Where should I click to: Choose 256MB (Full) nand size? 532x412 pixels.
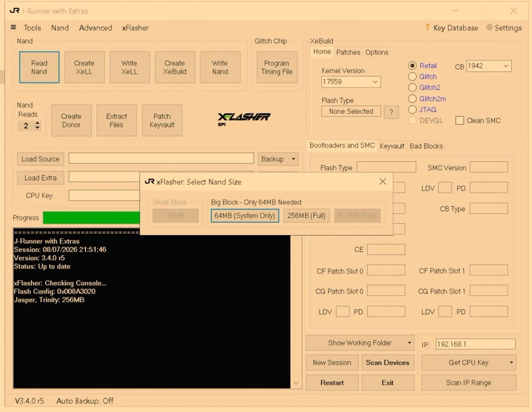307,215
